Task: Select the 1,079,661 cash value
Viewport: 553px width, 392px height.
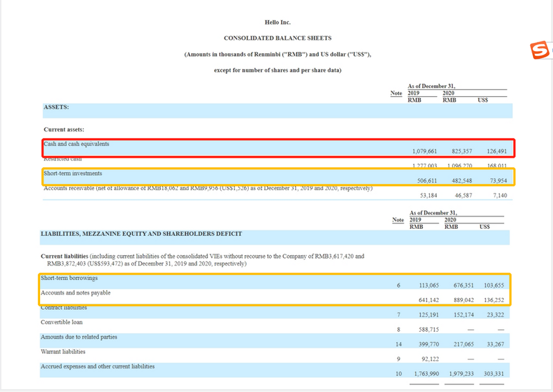Action: pos(424,151)
